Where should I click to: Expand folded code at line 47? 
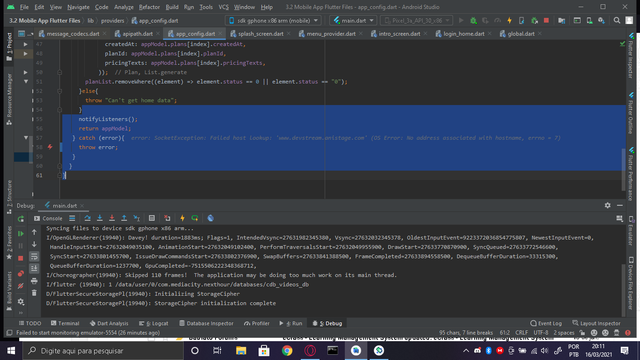point(25,44)
